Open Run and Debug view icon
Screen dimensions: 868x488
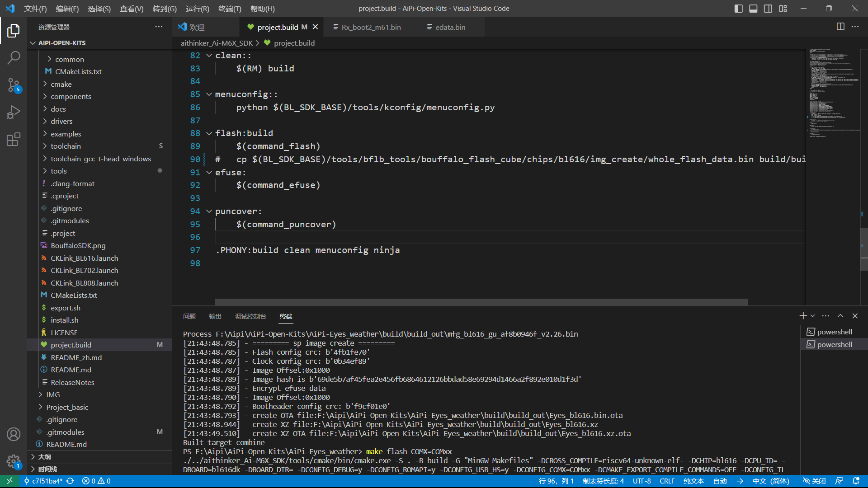click(x=14, y=112)
